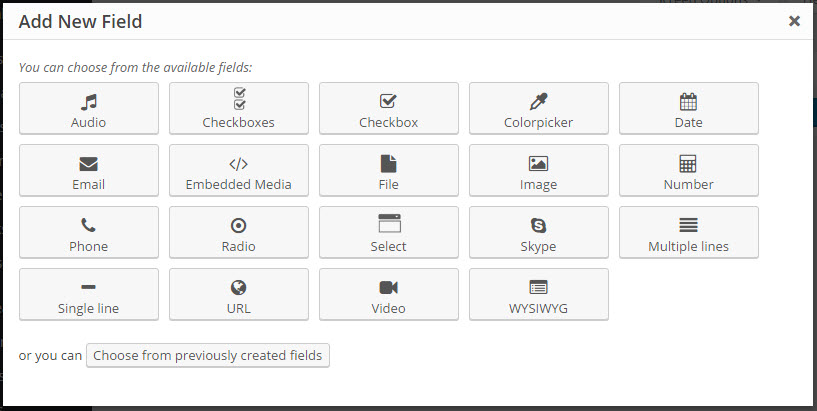Click Choose from previously created fields
The height and width of the screenshot is (411, 817).
[x=208, y=355]
